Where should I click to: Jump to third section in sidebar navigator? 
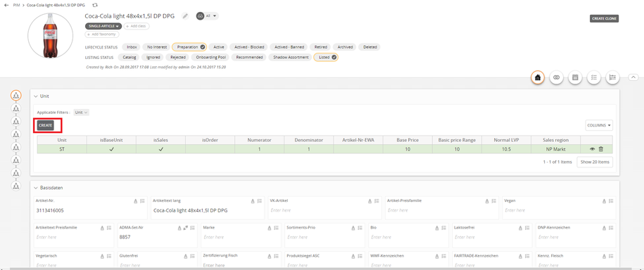click(x=15, y=122)
